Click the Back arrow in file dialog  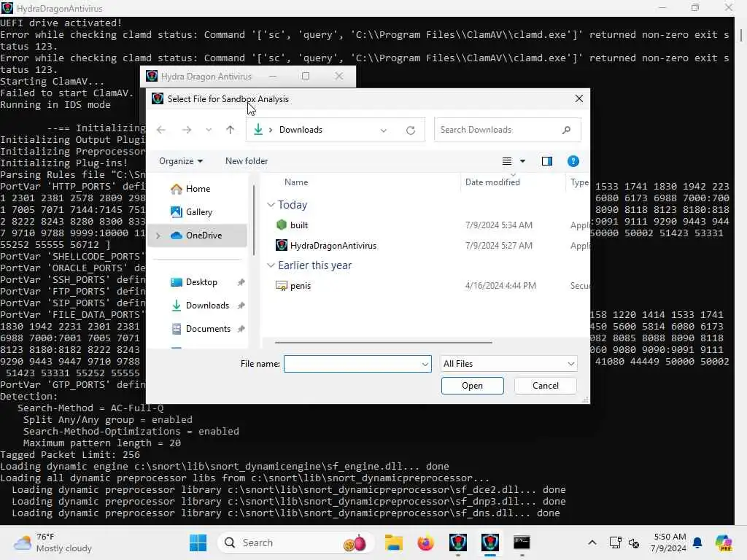click(161, 130)
